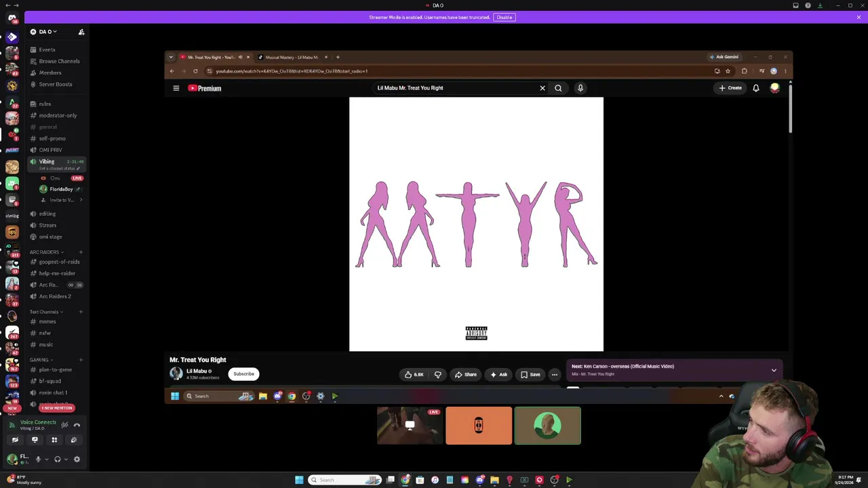Screen dimensions: 868x488
Task: Open the help-me-raider channel
Action: coord(57,273)
